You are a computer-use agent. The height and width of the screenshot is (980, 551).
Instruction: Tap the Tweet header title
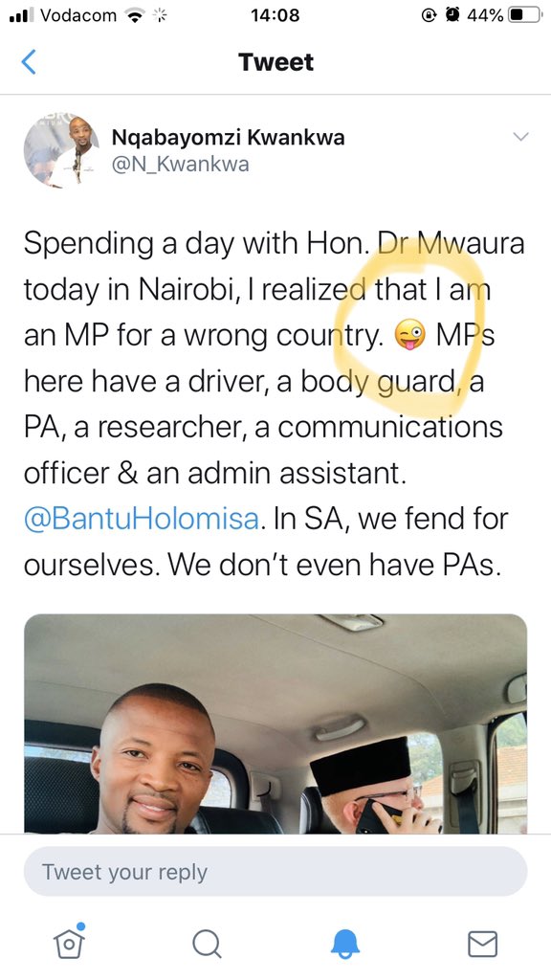pyautogui.click(x=275, y=62)
